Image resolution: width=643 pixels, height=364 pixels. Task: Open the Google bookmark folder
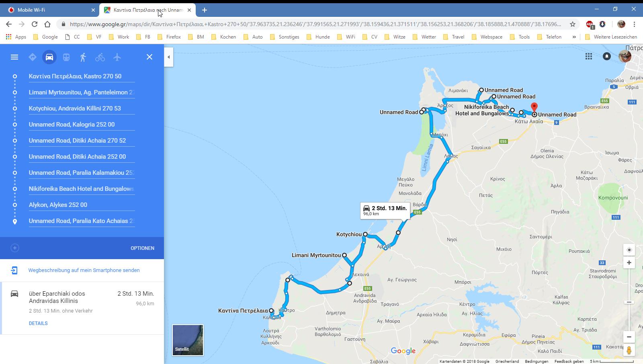tap(45, 37)
